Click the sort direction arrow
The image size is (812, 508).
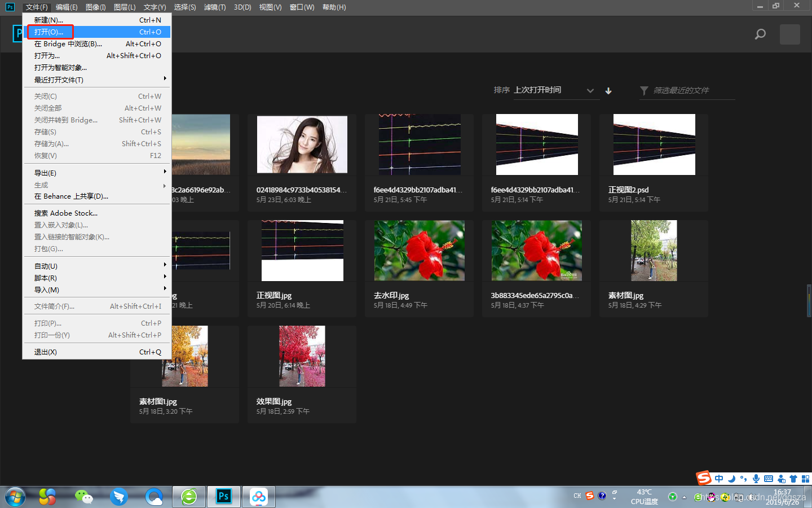point(608,90)
